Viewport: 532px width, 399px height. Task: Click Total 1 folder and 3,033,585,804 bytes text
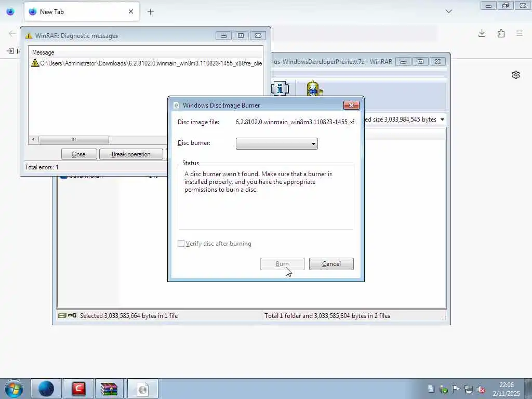(327, 316)
